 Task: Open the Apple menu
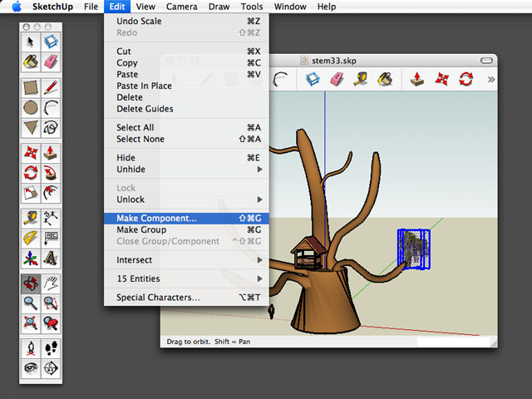tap(17, 7)
